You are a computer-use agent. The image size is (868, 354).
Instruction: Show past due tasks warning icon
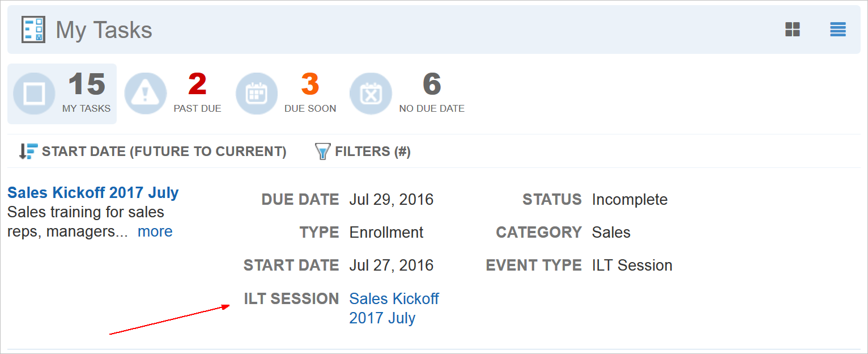coord(145,94)
